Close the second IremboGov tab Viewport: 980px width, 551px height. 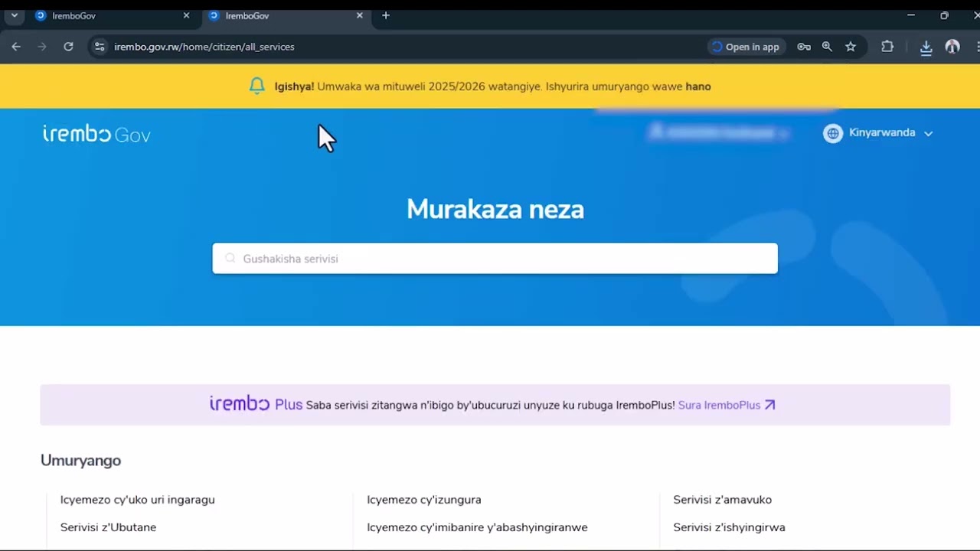click(x=360, y=15)
